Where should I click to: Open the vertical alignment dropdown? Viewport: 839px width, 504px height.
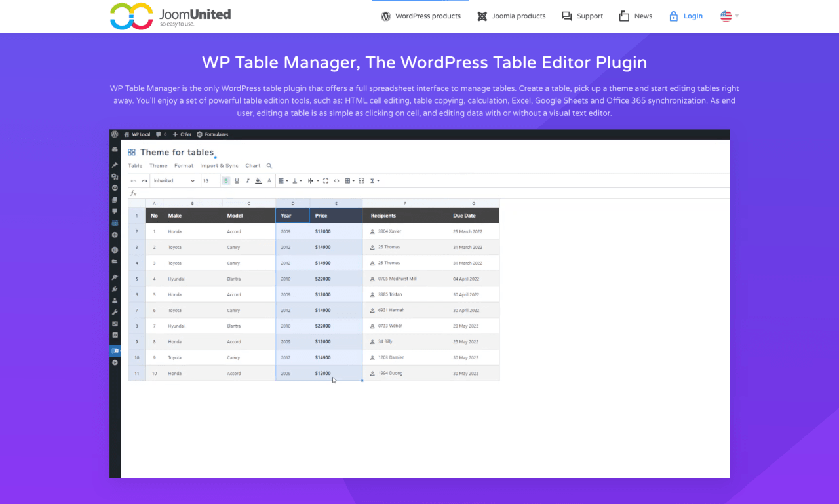[297, 181]
